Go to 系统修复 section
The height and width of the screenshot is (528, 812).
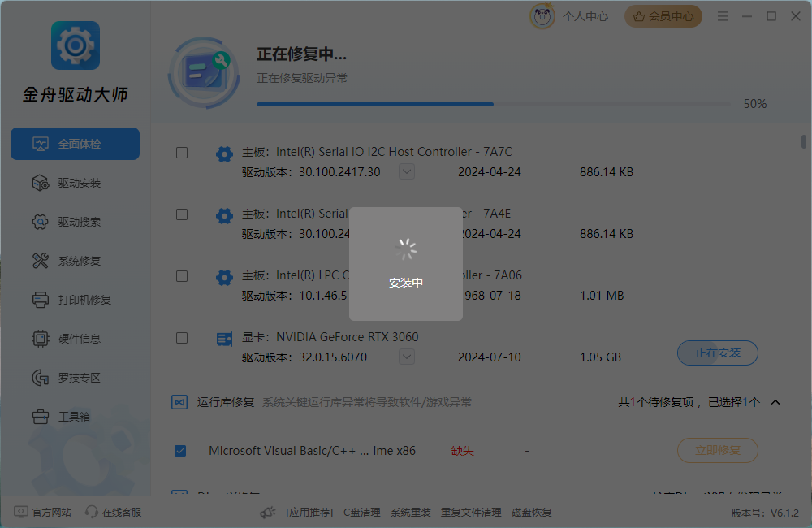tap(75, 261)
